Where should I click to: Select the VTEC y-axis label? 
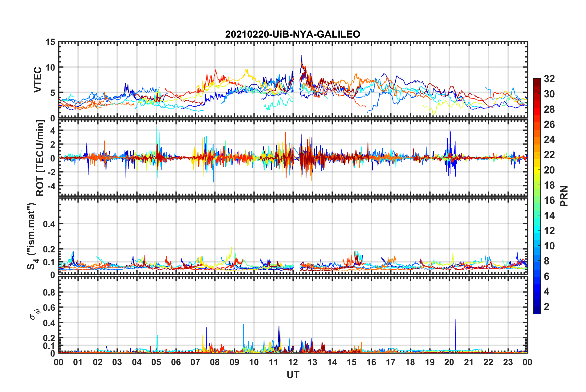[x=38, y=80]
